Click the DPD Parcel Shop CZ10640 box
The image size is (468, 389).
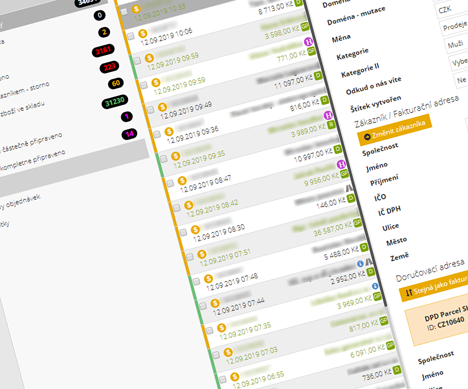(438, 321)
